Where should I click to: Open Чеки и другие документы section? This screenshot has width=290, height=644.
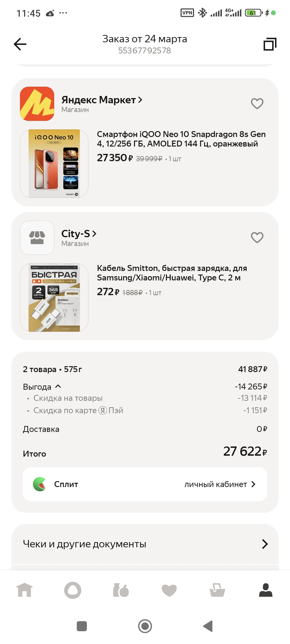145,544
